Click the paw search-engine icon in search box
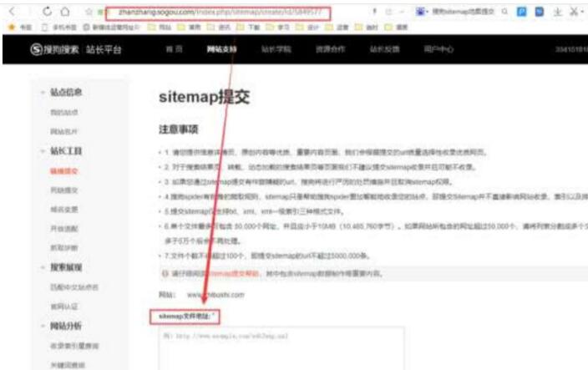 point(420,12)
